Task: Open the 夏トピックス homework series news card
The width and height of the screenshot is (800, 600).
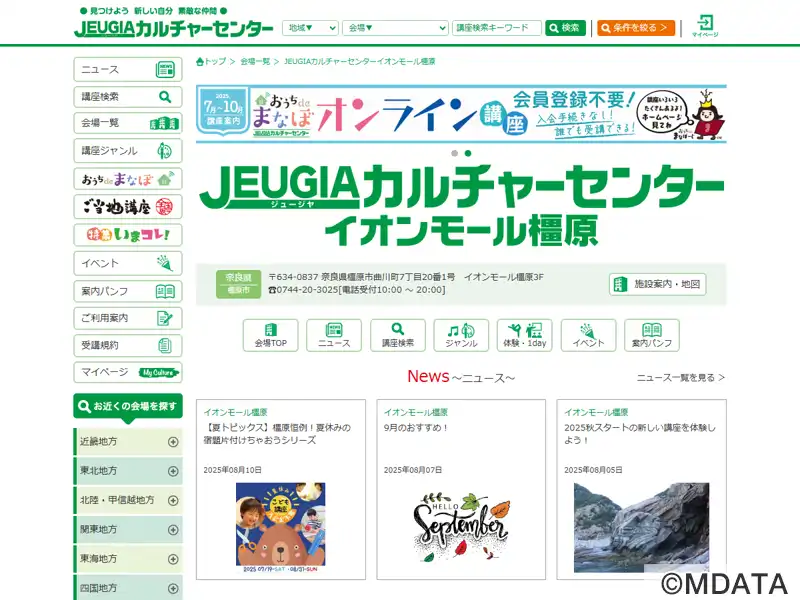Action: click(x=281, y=490)
